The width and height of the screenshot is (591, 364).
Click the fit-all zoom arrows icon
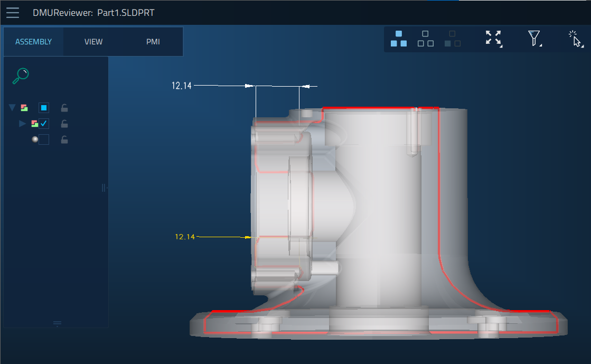pos(494,39)
